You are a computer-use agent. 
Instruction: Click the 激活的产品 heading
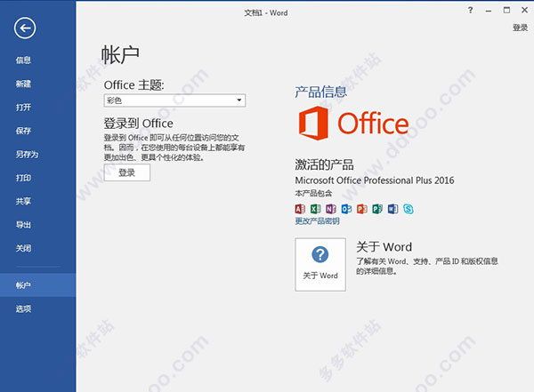tap(324, 164)
